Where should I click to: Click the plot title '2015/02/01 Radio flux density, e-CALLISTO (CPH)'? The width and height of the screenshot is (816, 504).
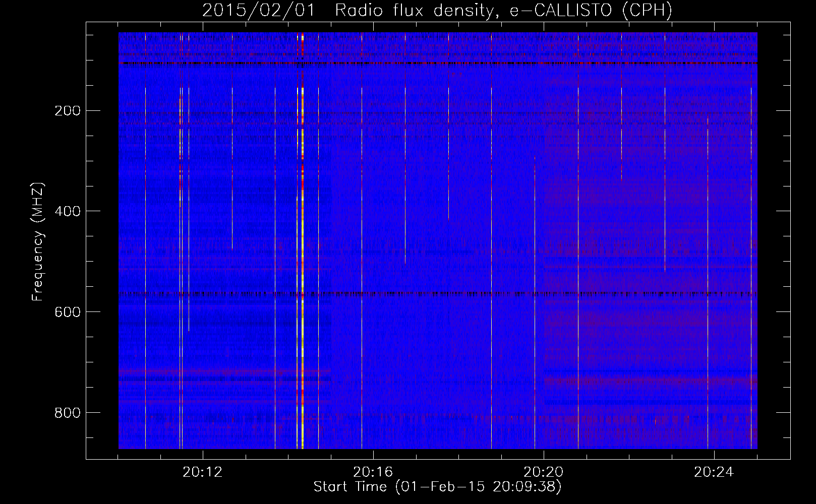[x=437, y=10]
